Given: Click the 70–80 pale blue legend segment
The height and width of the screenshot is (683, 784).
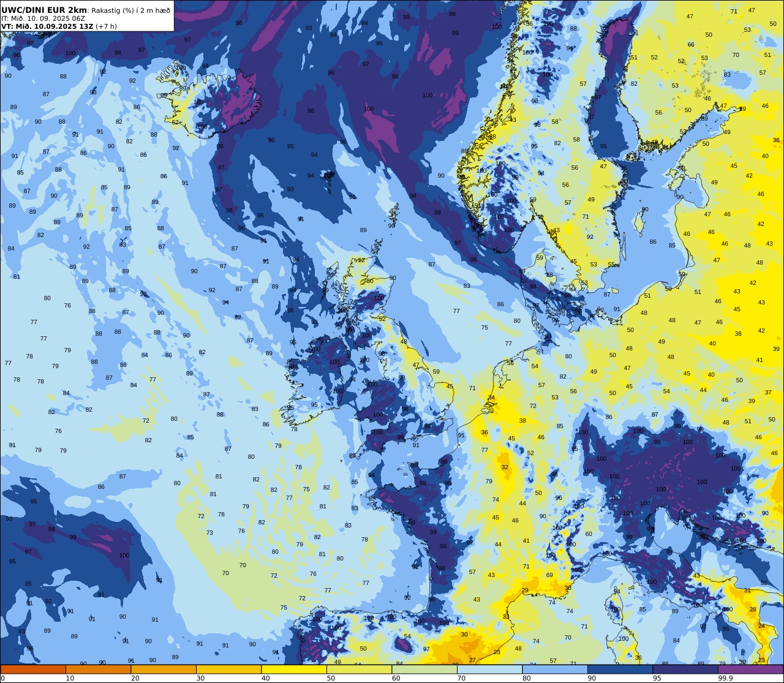Looking at the screenshot, I should click(490, 670).
